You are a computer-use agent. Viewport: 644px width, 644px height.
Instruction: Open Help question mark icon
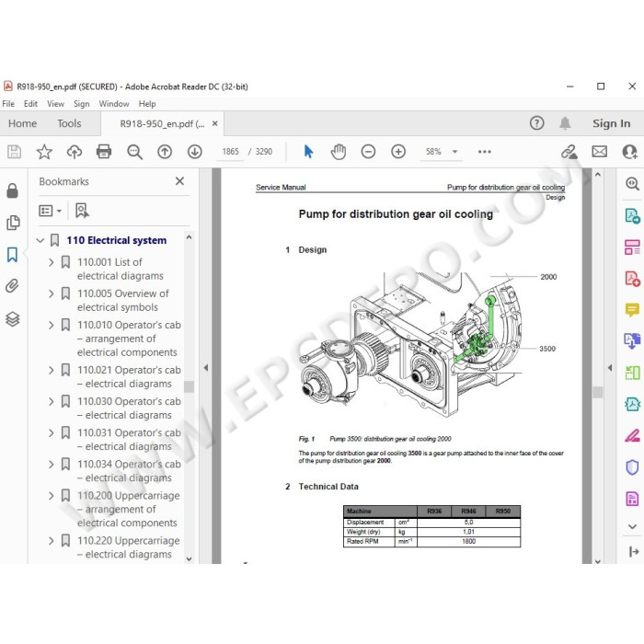pos(536,122)
